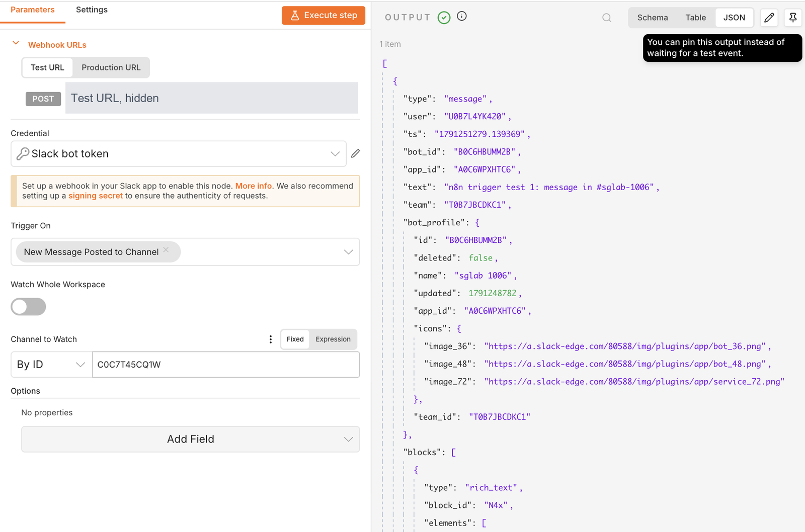Click the channel ID input field
Viewport: 805px width, 532px height.
pos(226,365)
